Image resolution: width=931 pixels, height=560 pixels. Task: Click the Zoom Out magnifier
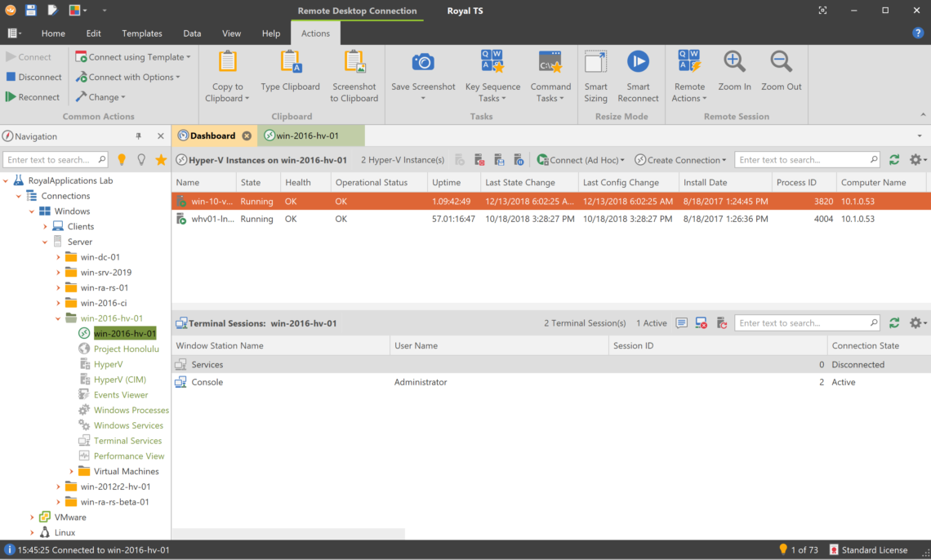[x=781, y=63]
